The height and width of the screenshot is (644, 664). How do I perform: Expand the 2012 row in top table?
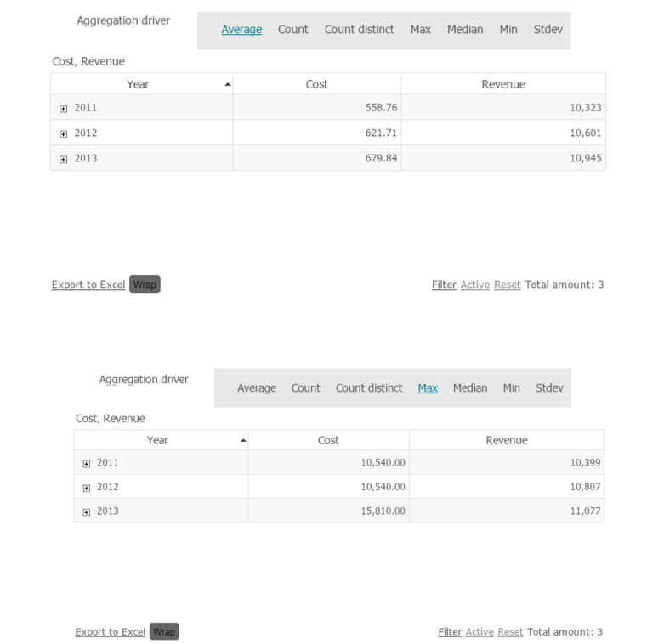coord(64,134)
